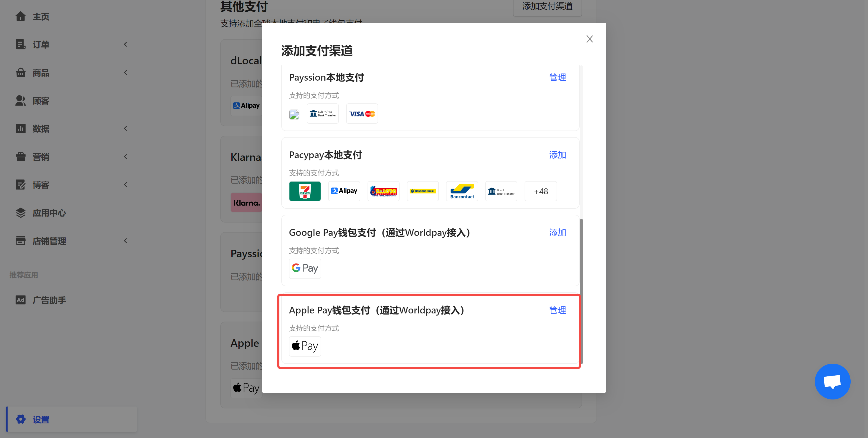Screen dimensions: 868x438
Task: Click 添加 for Pacypay本地支付
Action: [x=558, y=155]
